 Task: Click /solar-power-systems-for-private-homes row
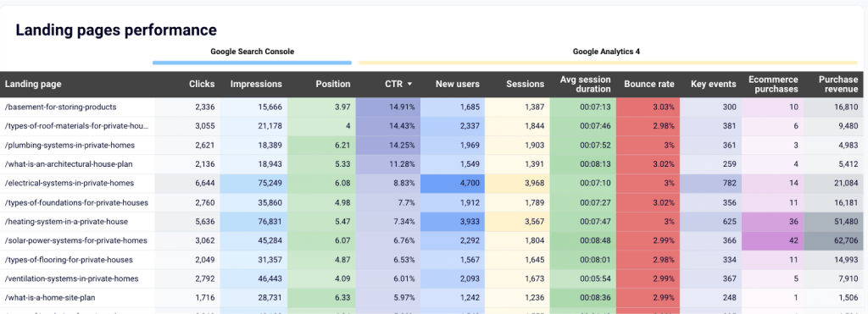[x=434, y=240]
